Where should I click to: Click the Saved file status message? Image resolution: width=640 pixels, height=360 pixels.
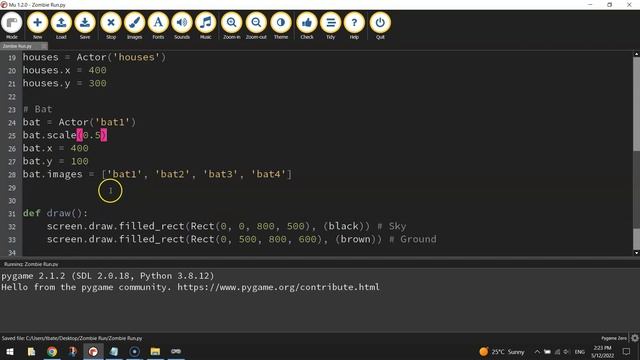(x=72, y=338)
